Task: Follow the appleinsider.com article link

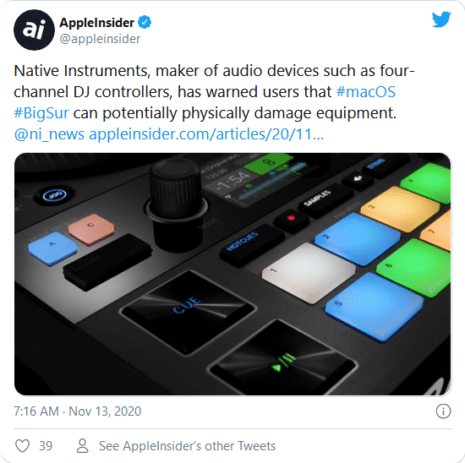Action: point(206,134)
